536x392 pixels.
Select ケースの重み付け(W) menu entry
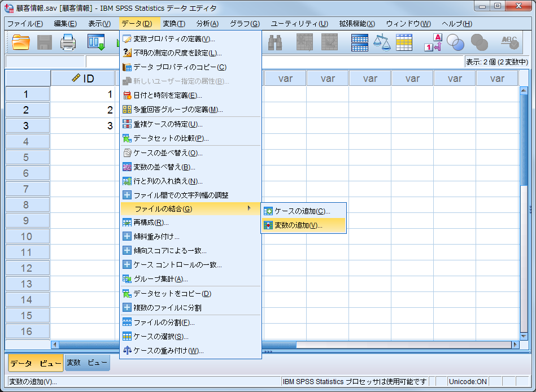point(190,351)
